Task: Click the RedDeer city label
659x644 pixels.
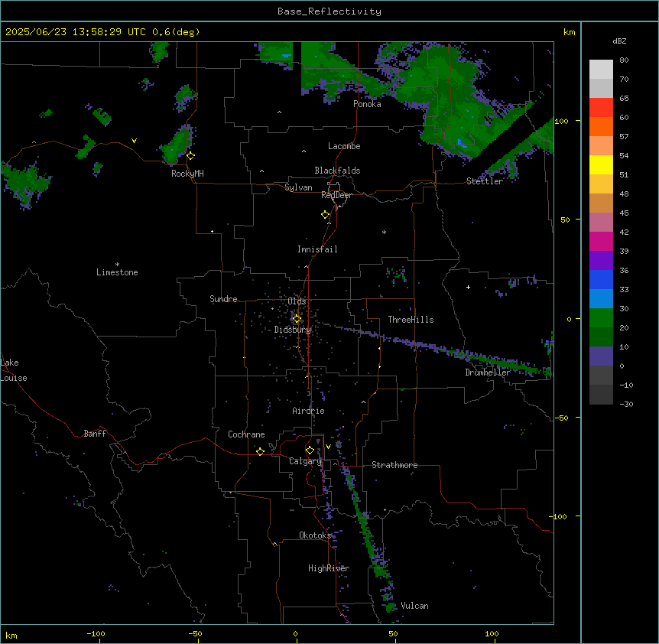Action: 336,195
